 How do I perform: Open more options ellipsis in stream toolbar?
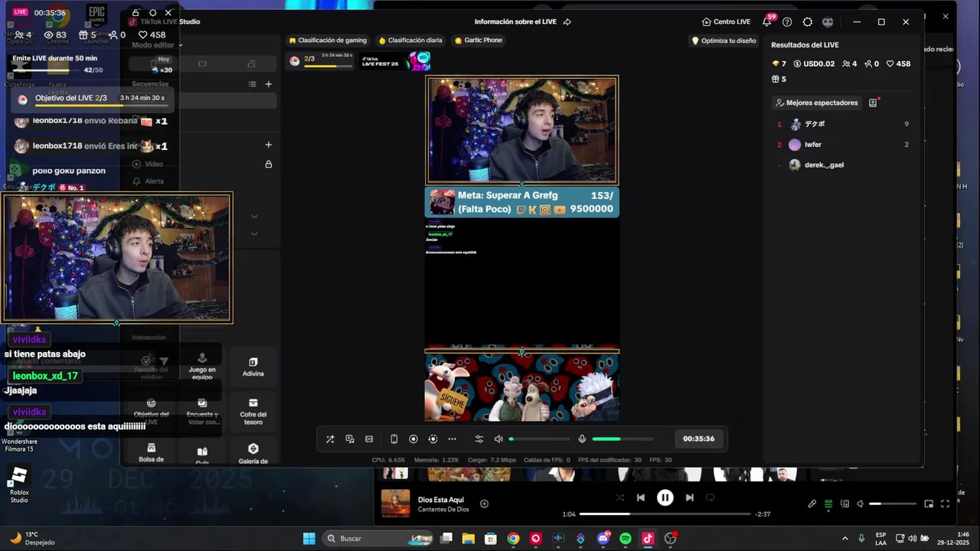tap(452, 439)
